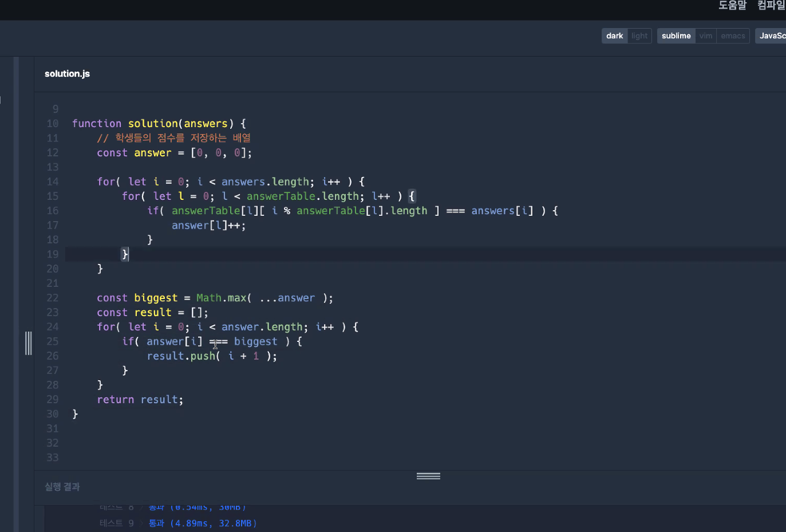This screenshot has height=532, width=786.
Task: Click line number 10 in gutter
Action: point(53,124)
